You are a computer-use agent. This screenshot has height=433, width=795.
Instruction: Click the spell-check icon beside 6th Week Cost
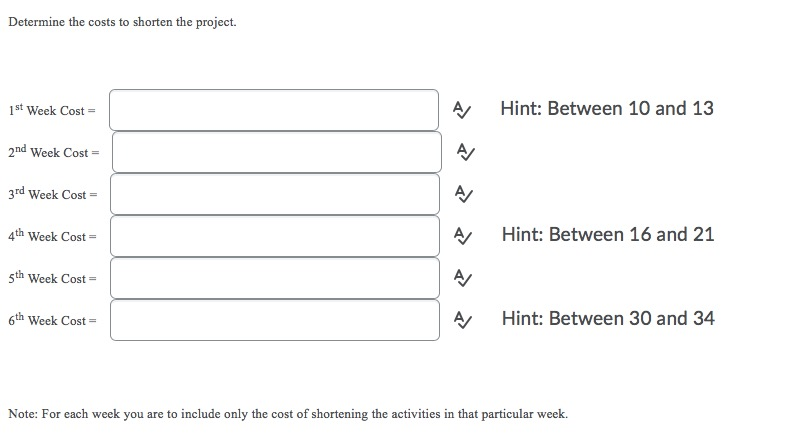(x=460, y=320)
